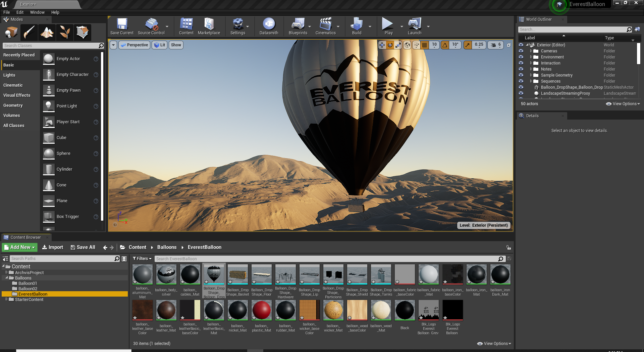
Task: Click the Launch toolbar icon
Action: [x=415, y=26]
